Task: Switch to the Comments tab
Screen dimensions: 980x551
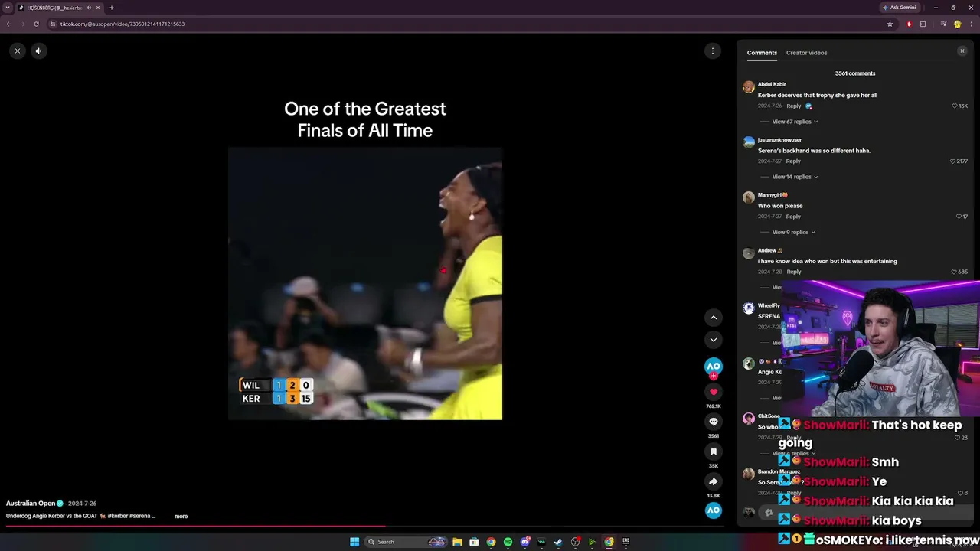Action: point(762,53)
